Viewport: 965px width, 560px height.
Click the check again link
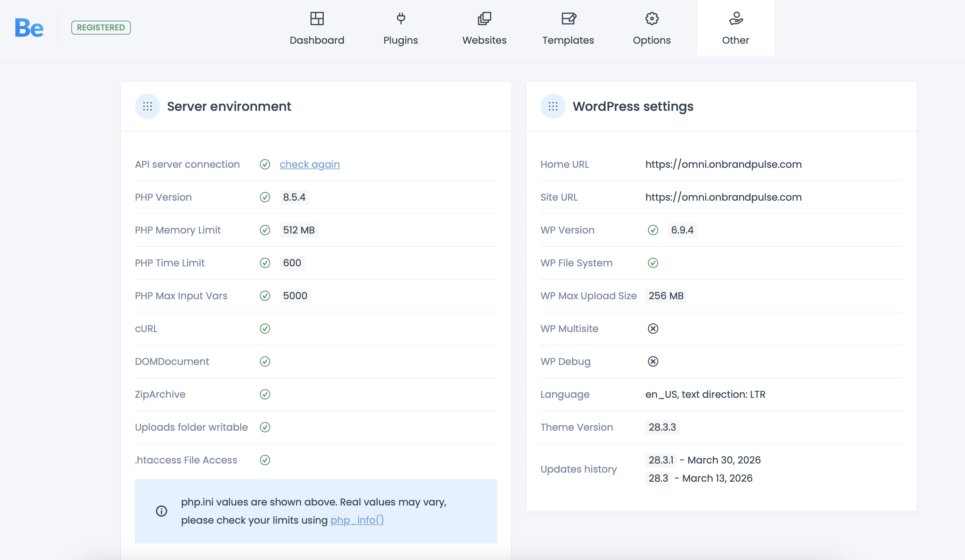click(x=309, y=164)
